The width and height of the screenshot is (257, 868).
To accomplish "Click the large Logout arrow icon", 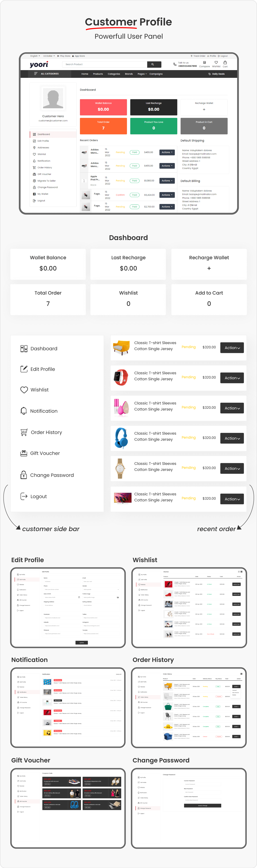I will click(x=24, y=496).
